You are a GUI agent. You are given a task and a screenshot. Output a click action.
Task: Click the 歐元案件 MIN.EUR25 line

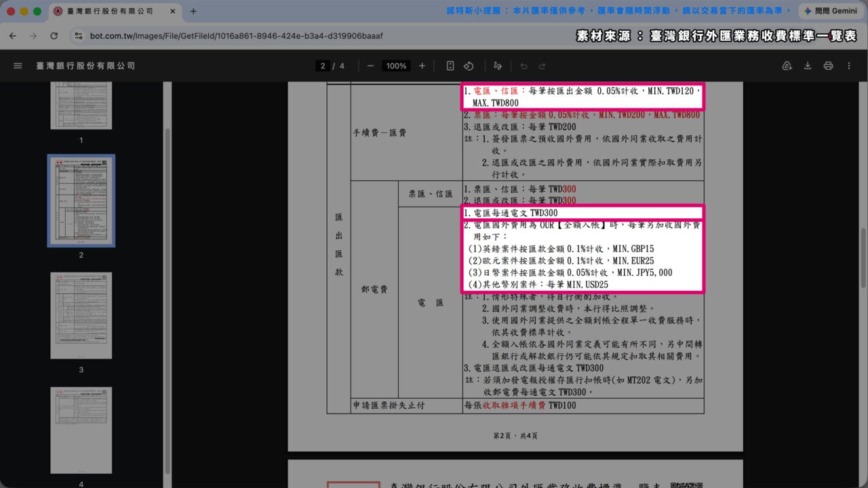click(561, 260)
